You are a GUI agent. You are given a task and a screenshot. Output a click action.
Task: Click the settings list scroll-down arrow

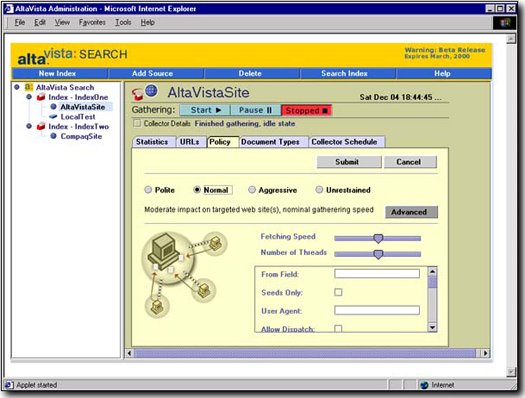pyautogui.click(x=433, y=327)
